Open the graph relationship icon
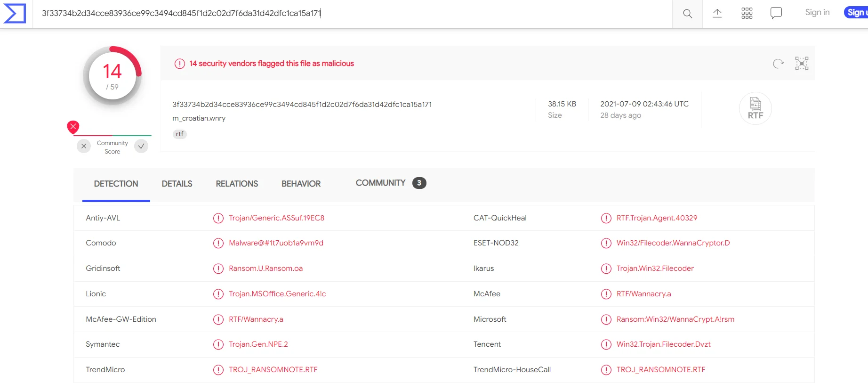This screenshot has width=868, height=383. pos(802,64)
